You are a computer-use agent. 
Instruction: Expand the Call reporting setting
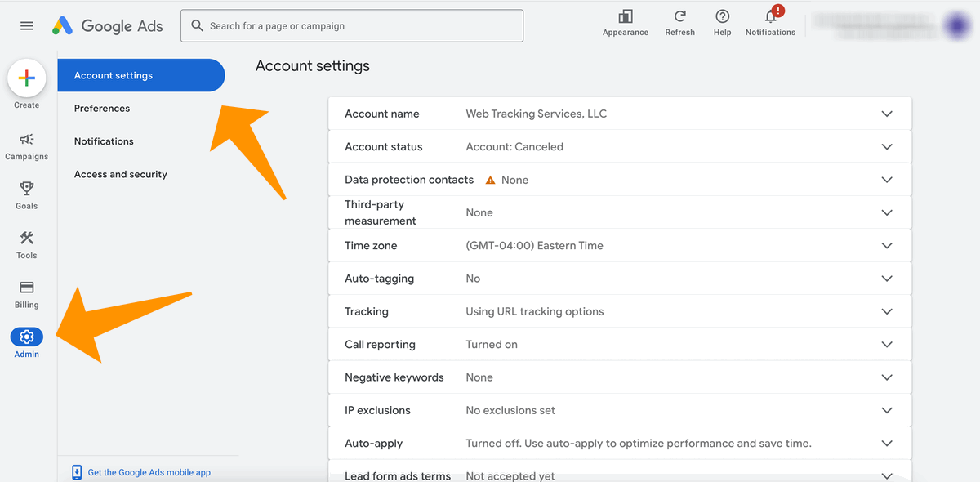click(620, 344)
